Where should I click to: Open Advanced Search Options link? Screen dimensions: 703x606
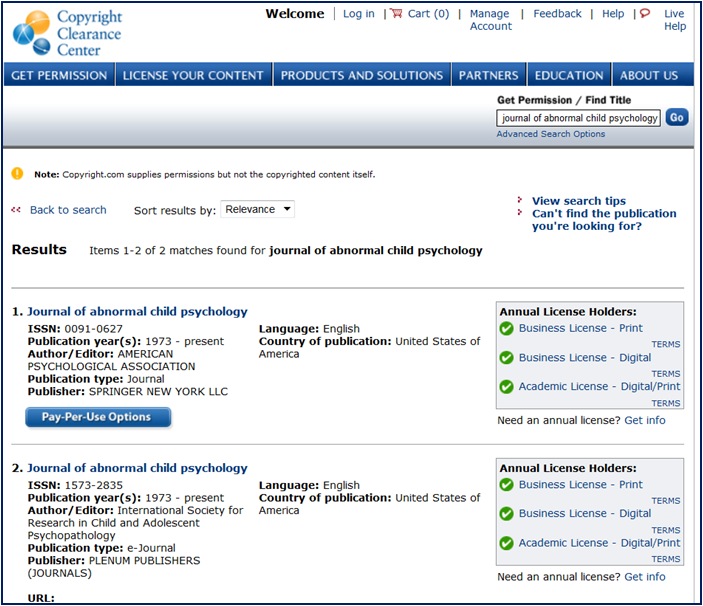point(550,134)
